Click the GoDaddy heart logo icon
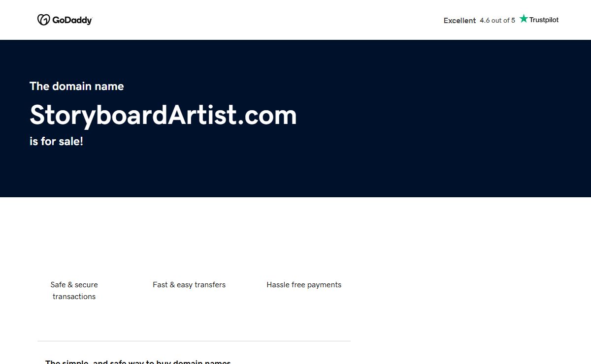 tap(43, 20)
